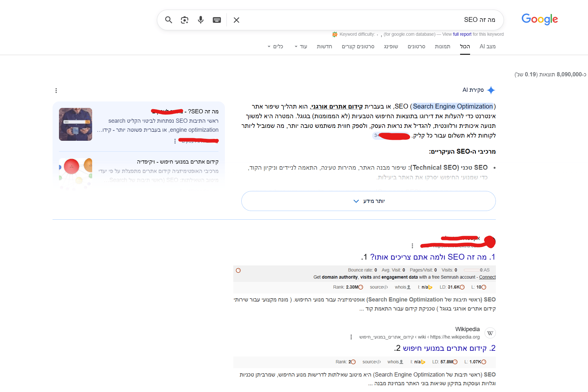Screen dimensions: 588x392
Task: Open the three-dot menu on the AI overview
Action: (x=56, y=91)
